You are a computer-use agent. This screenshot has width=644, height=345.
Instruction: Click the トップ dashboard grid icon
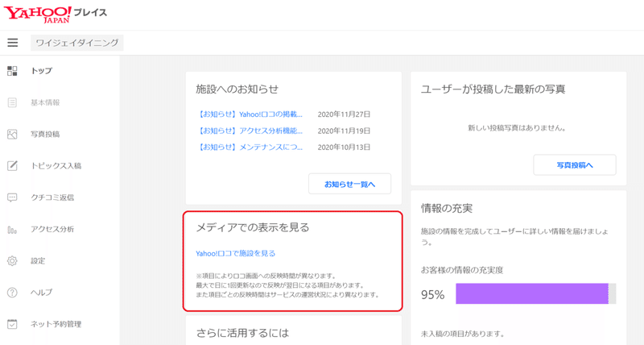[x=12, y=71]
